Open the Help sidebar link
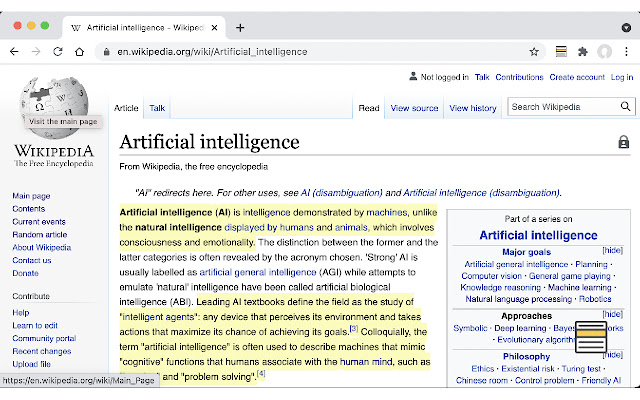 (x=21, y=313)
